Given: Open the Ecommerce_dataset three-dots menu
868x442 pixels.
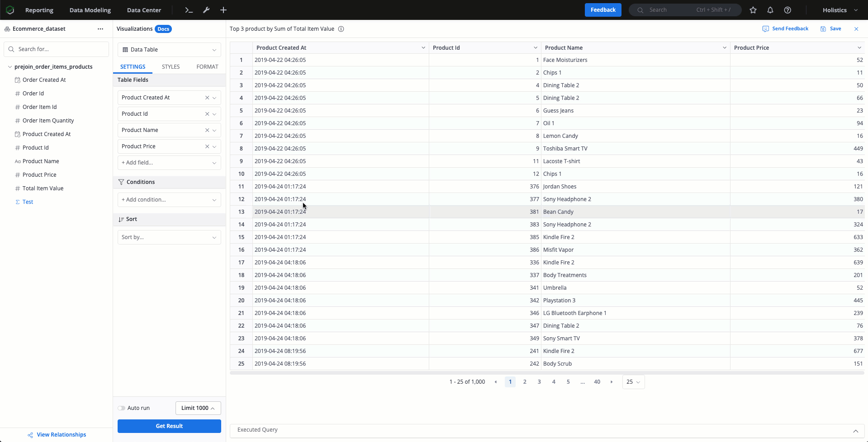Looking at the screenshot, I should pyautogui.click(x=100, y=29).
